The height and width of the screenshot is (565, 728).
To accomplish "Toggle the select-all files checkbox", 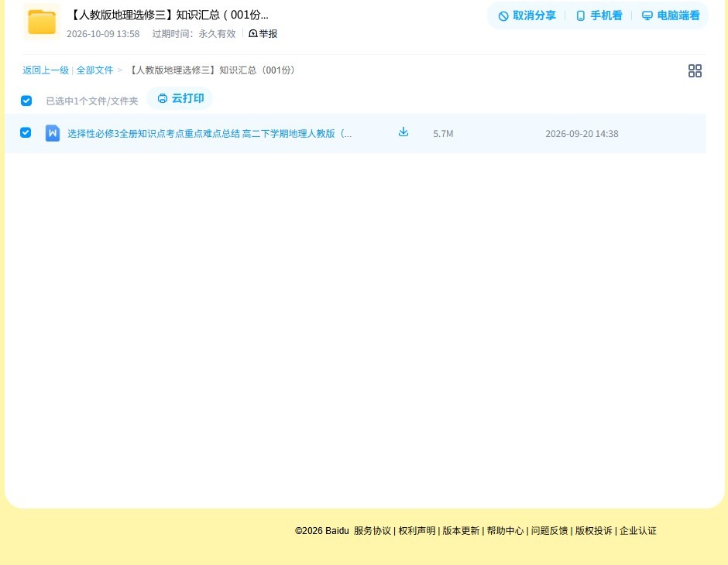I will click(x=26, y=101).
